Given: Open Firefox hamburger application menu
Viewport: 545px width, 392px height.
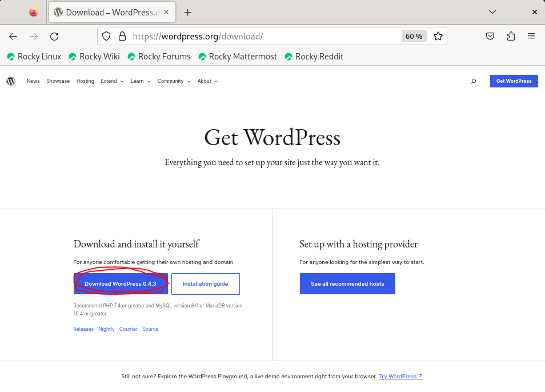Looking at the screenshot, I should (x=531, y=36).
